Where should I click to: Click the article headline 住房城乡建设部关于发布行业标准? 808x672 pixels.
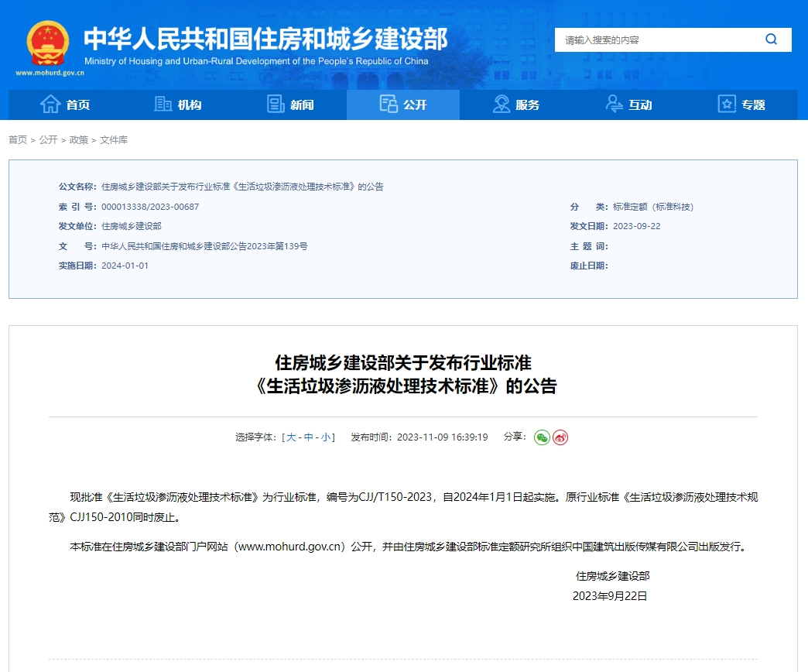pos(403,363)
